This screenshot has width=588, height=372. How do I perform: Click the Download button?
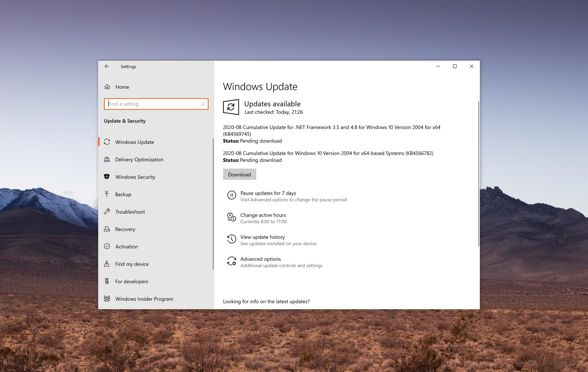(x=239, y=174)
